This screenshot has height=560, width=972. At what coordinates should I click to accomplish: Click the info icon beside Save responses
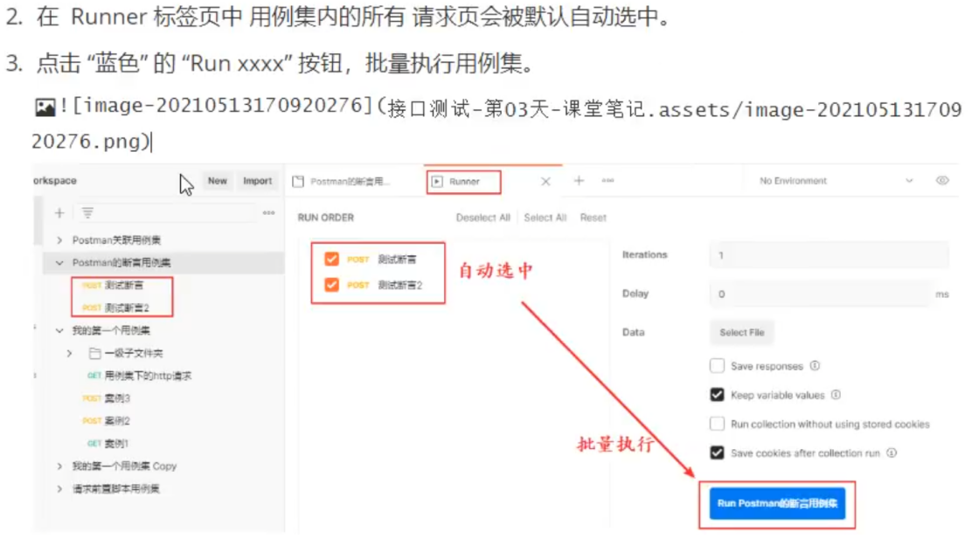pyautogui.click(x=816, y=365)
